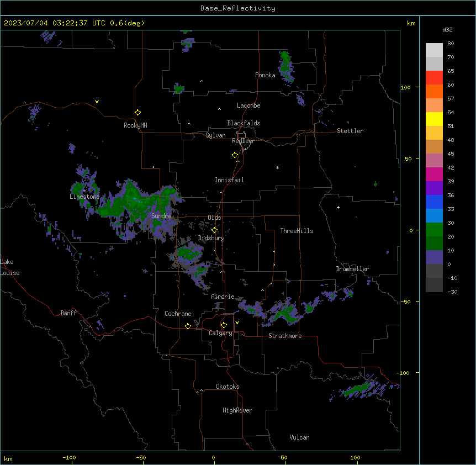Click the Lacombe city label
This screenshot has height=465, width=476.
tap(248, 105)
